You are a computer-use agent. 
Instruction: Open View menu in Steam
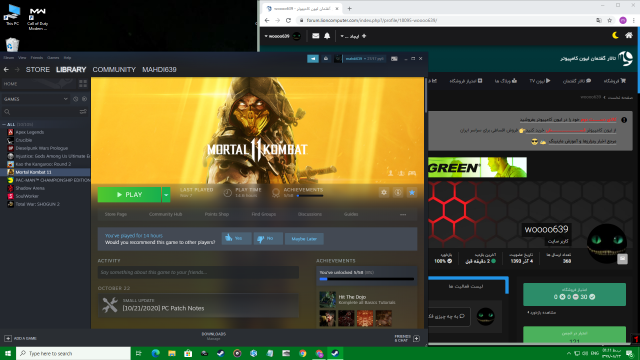coord(22,58)
